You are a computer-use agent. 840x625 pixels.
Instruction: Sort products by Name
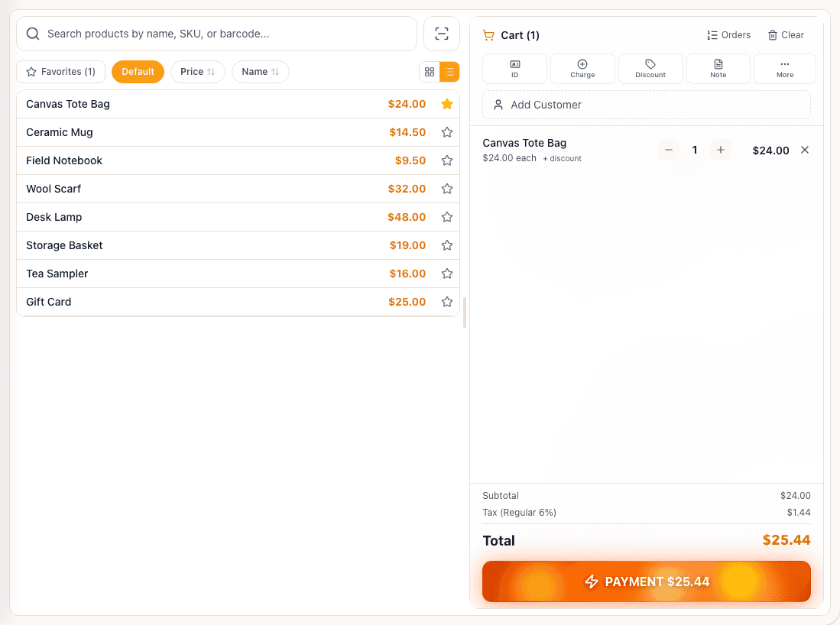[x=261, y=72]
